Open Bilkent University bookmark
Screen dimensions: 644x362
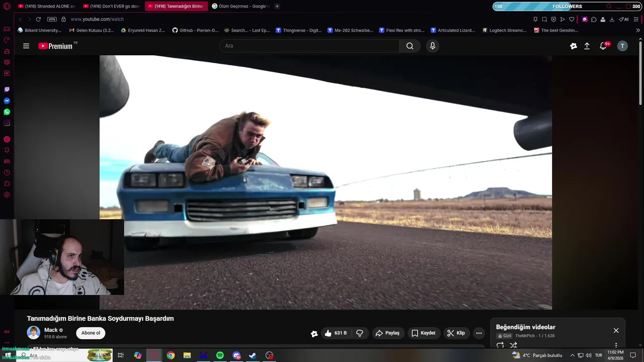point(39,30)
